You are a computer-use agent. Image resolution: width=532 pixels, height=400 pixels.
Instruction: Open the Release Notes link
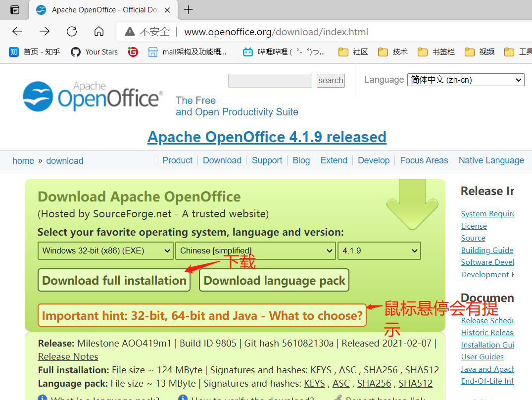(x=68, y=357)
